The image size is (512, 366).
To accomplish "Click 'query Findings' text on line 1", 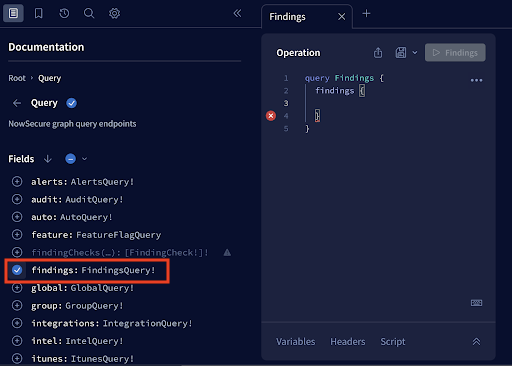I will click(x=339, y=78).
